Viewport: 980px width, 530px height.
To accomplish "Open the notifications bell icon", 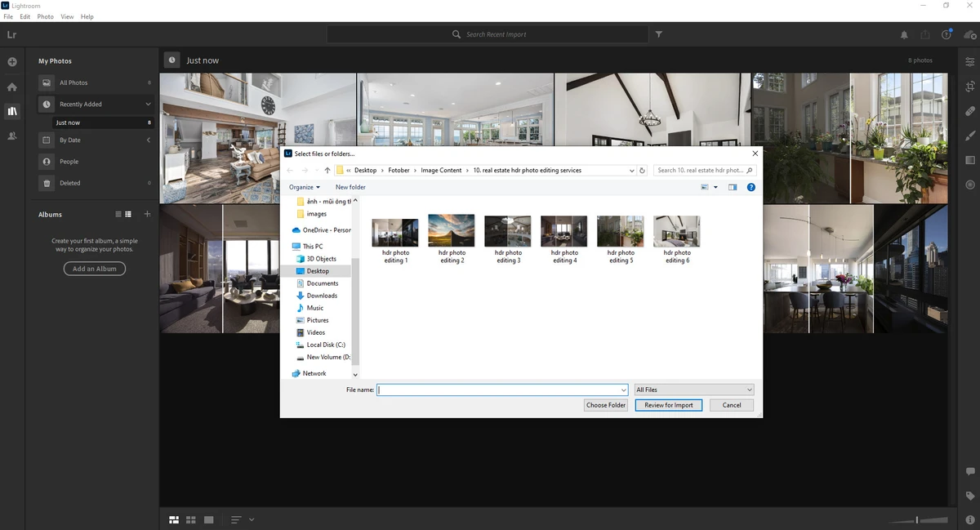I will point(904,35).
